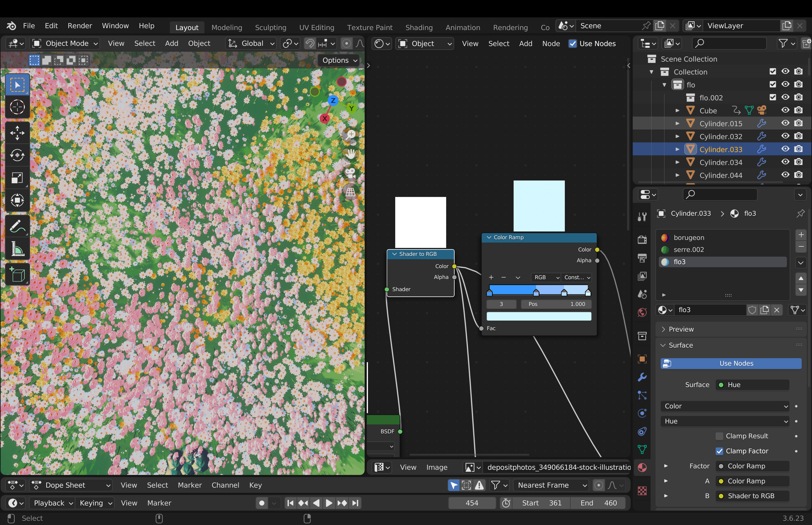Hide Cylinder.033 with its eye icon

click(785, 149)
